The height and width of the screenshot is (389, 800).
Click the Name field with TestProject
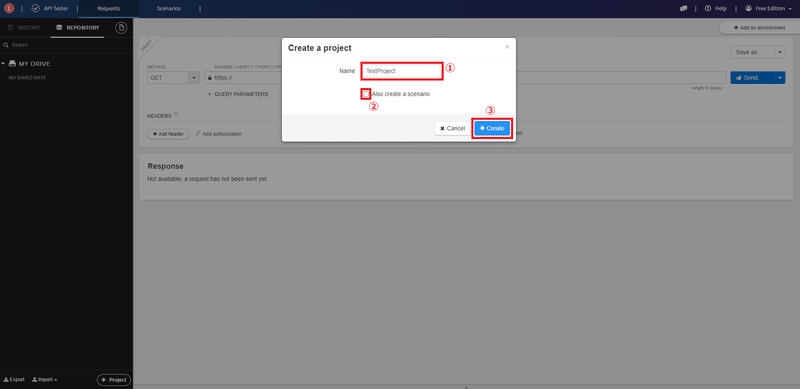point(402,71)
